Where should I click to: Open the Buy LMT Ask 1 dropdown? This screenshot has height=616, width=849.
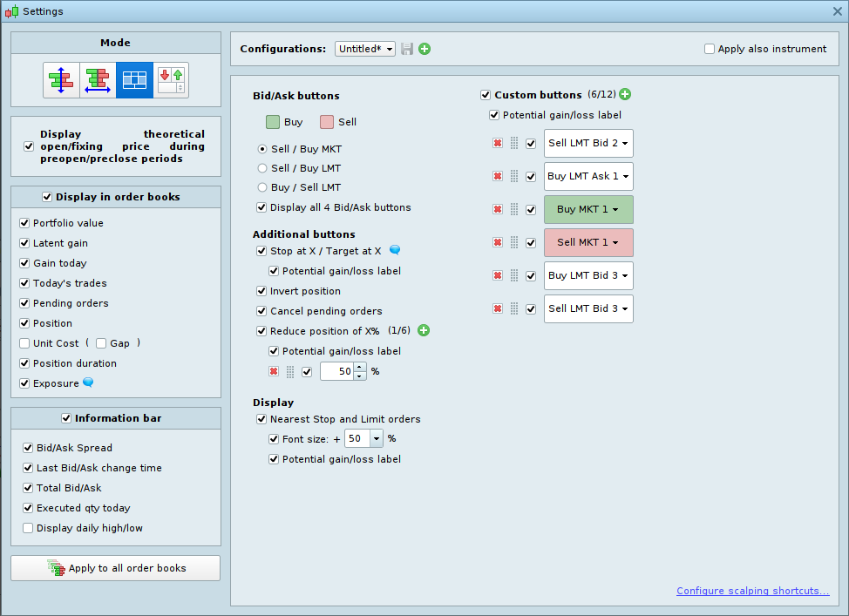[588, 177]
